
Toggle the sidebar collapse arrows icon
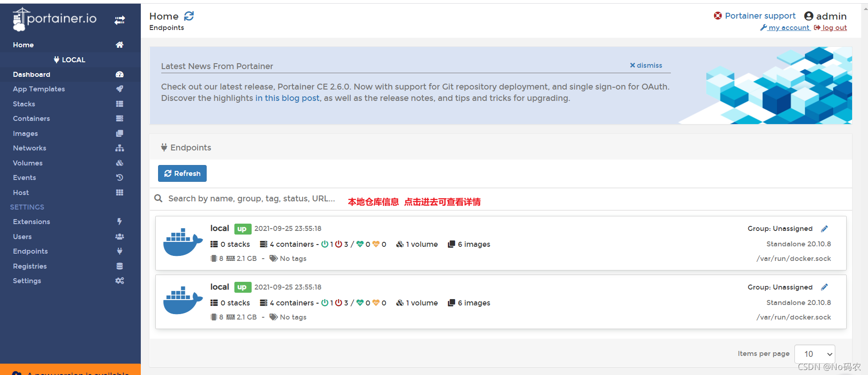[x=119, y=20]
